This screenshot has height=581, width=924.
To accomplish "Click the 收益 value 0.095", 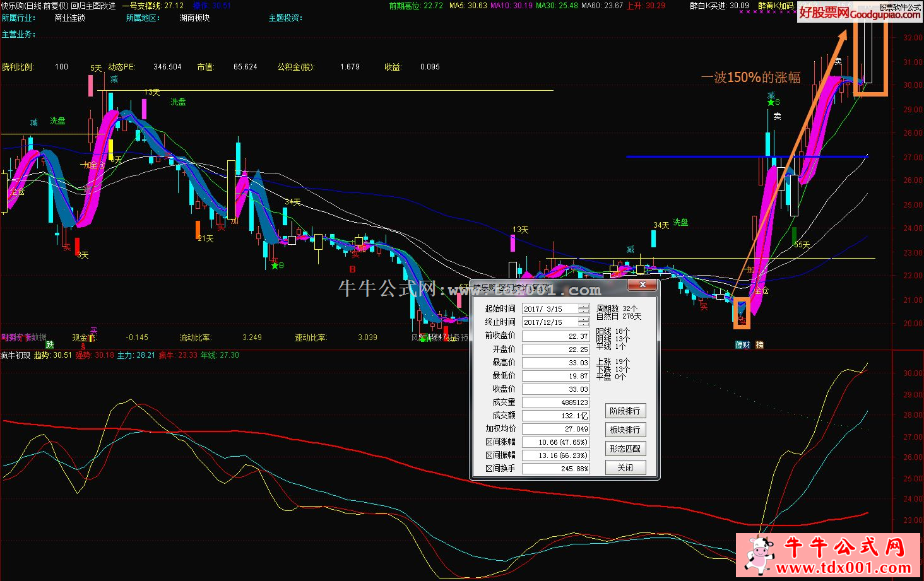I will 430,67.
